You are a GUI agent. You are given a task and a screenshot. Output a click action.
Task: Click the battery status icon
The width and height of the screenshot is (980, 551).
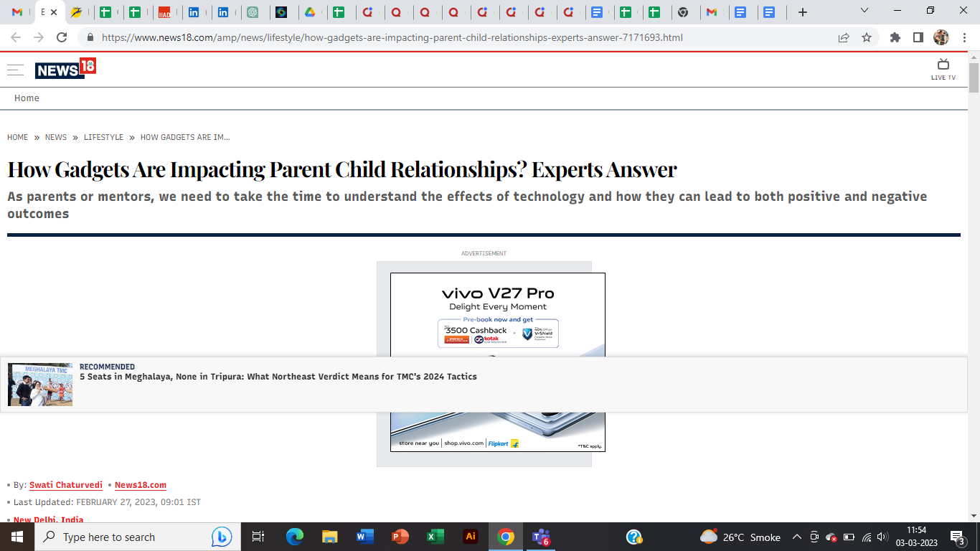tap(849, 537)
